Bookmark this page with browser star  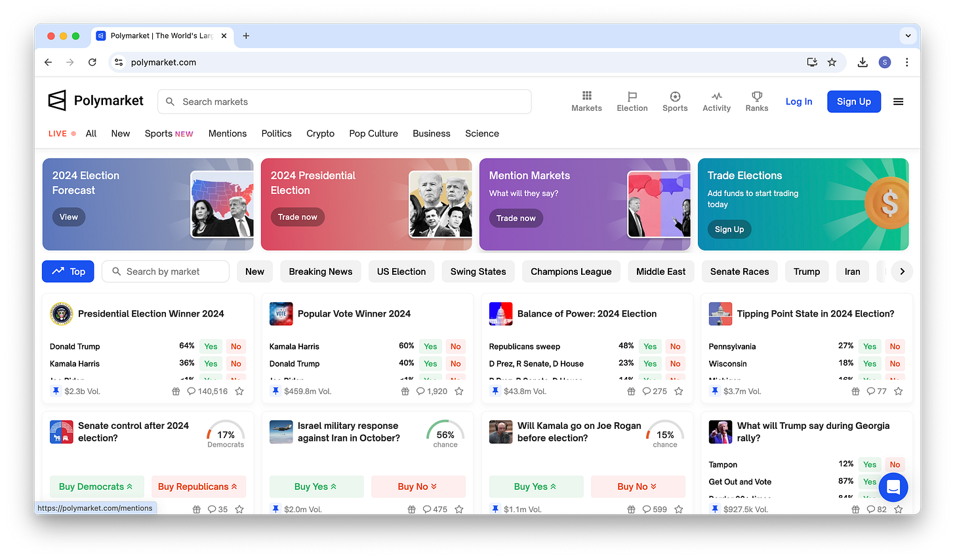[x=832, y=62]
